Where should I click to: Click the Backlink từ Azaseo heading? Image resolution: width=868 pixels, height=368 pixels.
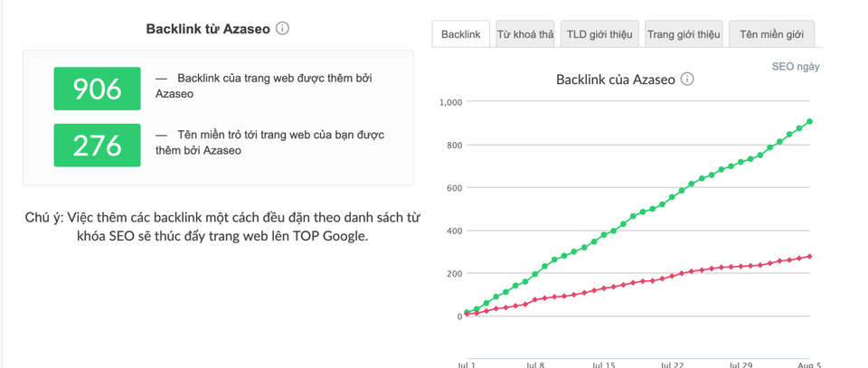tap(208, 29)
